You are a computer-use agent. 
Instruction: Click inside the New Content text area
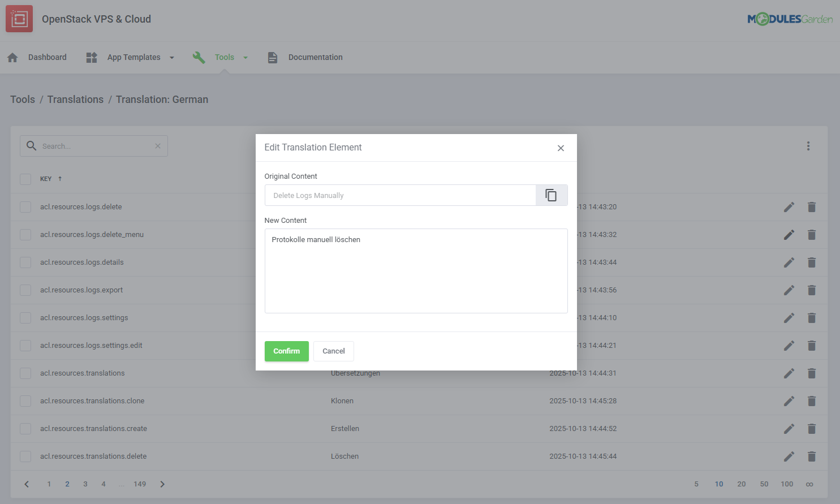point(416,270)
